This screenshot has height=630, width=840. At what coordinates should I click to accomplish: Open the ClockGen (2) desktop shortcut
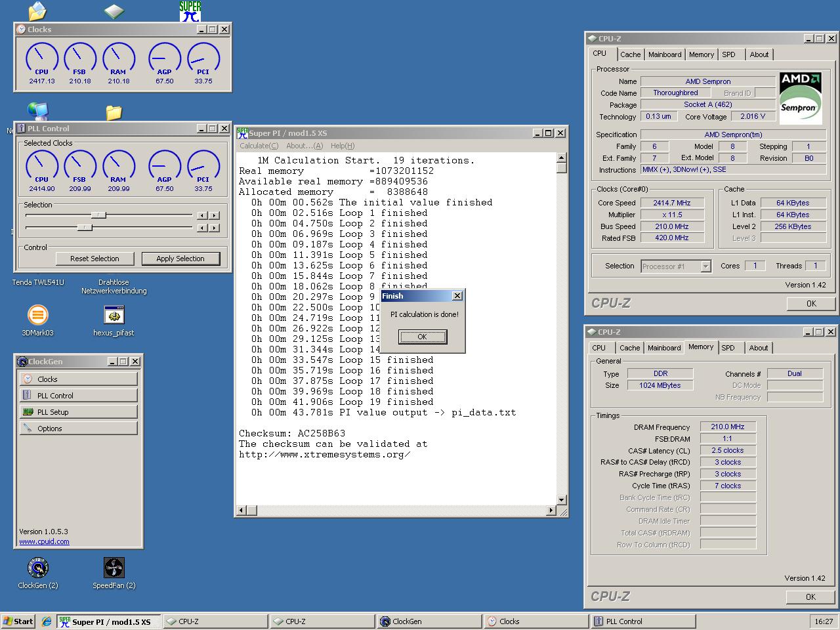click(x=38, y=568)
